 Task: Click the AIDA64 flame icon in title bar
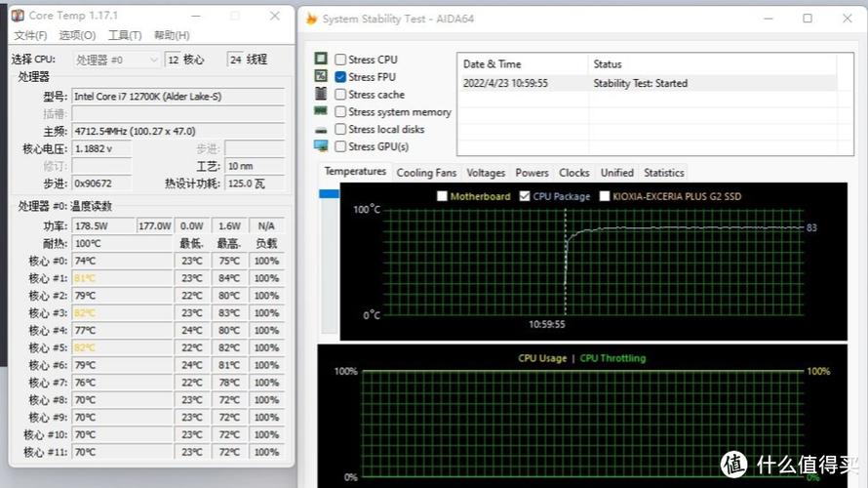coord(311,19)
